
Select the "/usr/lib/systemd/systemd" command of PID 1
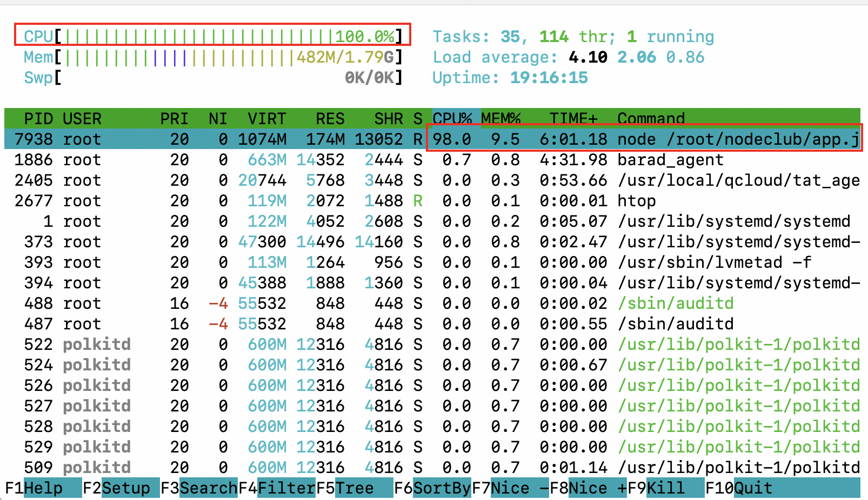click(x=734, y=221)
